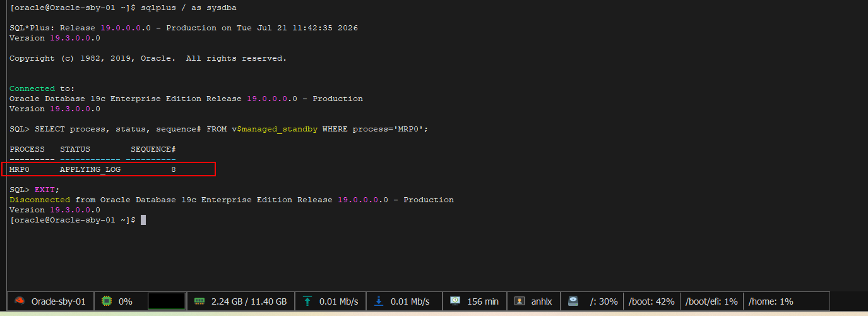Click the 'sqlplus / as sysdba' command text
The width and height of the screenshot is (868, 316).
pos(189,8)
